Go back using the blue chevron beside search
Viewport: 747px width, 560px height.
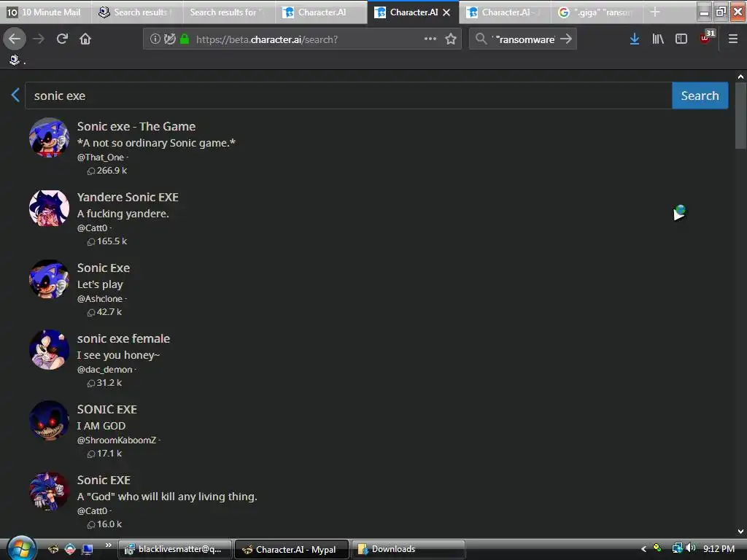coord(15,96)
